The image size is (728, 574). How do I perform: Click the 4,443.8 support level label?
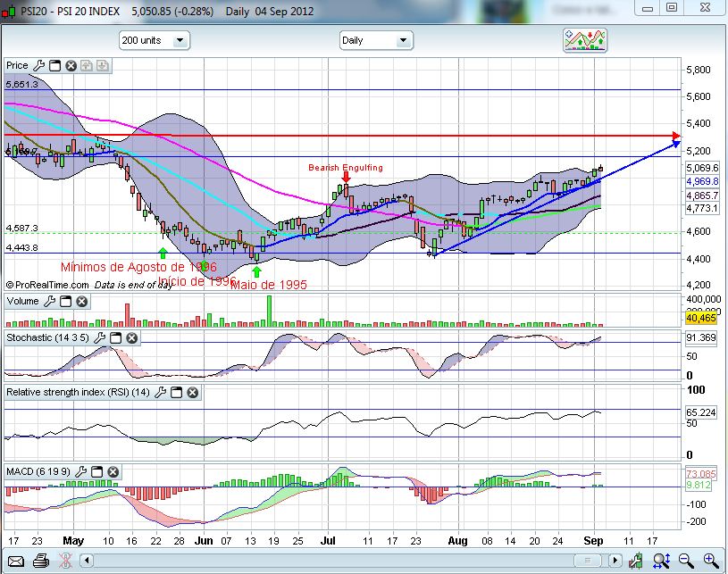21,248
